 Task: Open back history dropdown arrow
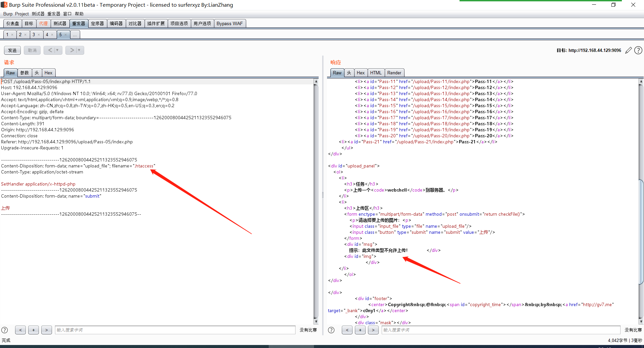pos(58,50)
